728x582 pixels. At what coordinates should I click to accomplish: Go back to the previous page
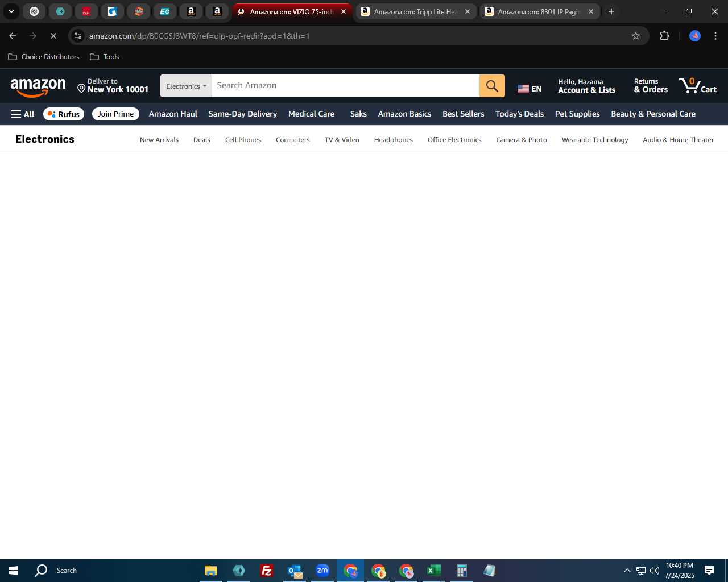13,36
